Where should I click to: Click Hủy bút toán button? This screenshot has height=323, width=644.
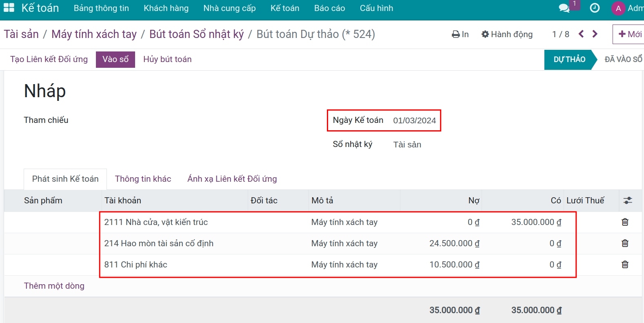pyautogui.click(x=167, y=60)
